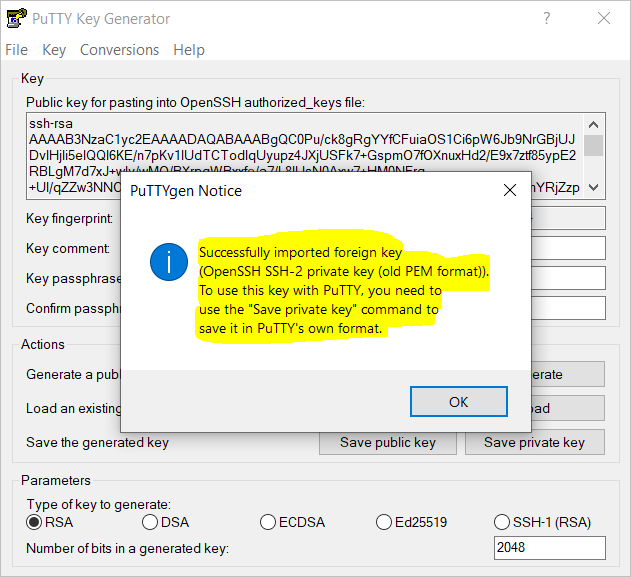Click the 'PuTTYgen Notice' title text

point(186,191)
